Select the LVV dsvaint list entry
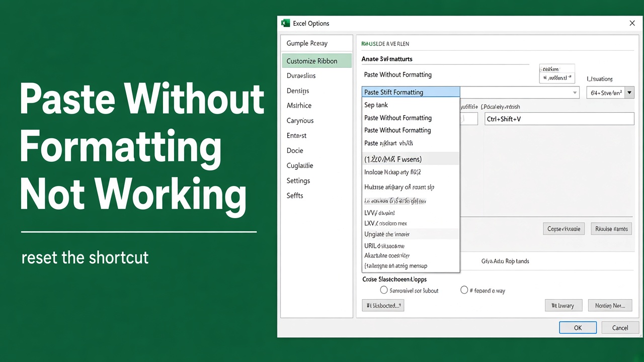The width and height of the screenshot is (644, 362). click(x=411, y=213)
